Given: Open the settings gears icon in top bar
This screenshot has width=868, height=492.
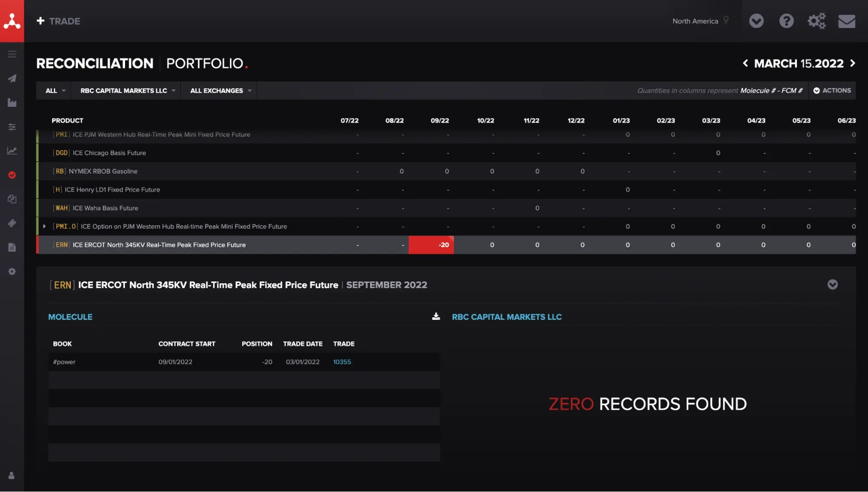Looking at the screenshot, I should tap(816, 21).
